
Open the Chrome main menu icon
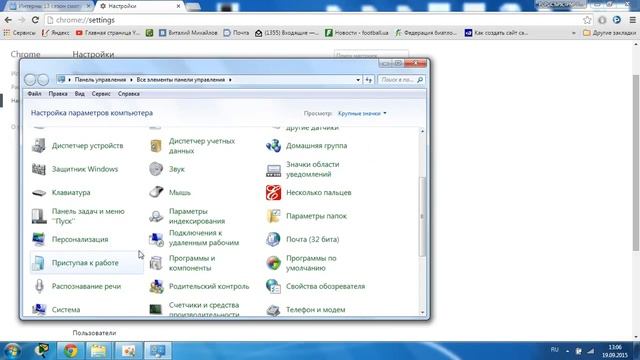(x=632, y=20)
